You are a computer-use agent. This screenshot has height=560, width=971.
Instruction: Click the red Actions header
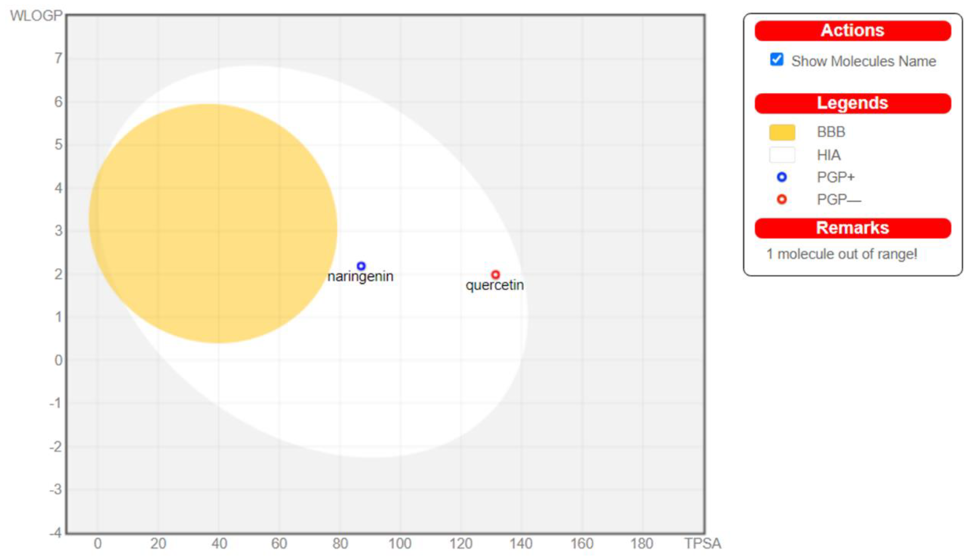click(852, 31)
